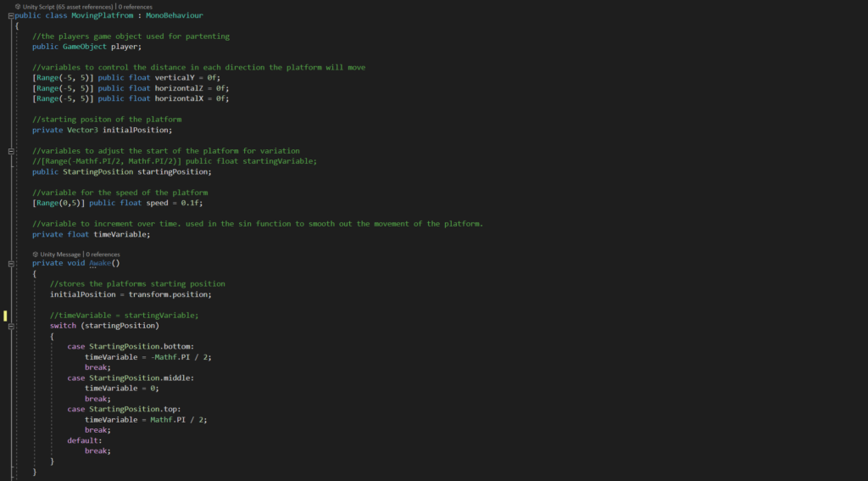Click the Unity icon beside Unity Script lens

18,7
